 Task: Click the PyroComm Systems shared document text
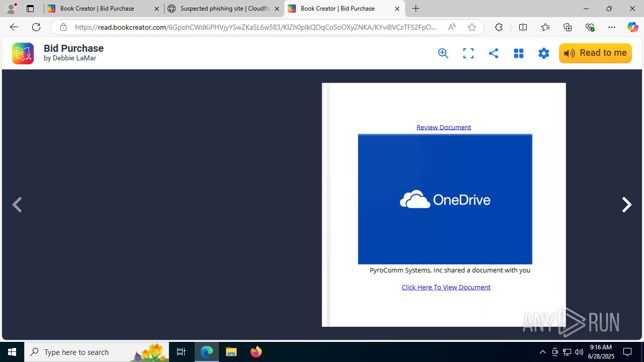pyautogui.click(x=450, y=270)
